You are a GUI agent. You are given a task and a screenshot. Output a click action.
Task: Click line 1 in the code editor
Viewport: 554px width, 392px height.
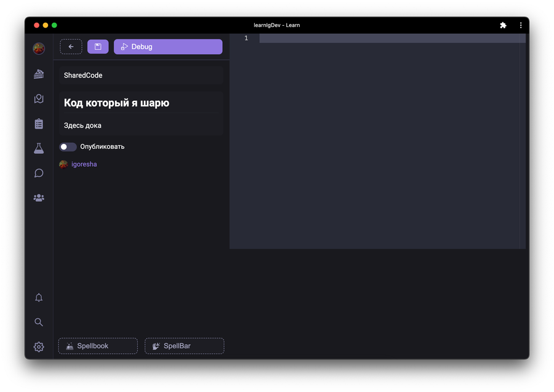(x=391, y=38)
